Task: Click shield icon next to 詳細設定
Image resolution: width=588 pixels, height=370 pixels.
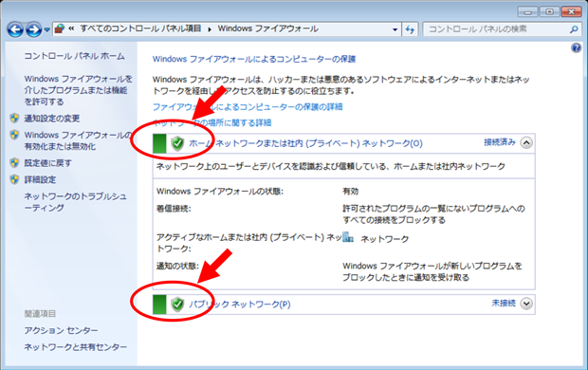Action: tap(14, 179)
